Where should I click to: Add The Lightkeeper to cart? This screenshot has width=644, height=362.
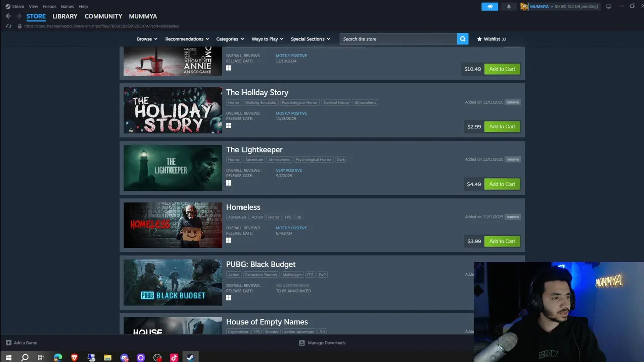coord(502,184)
